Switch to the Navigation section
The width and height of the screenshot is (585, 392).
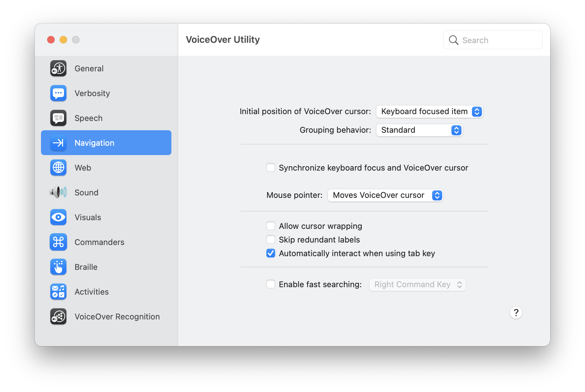click(x=94, y=143)
